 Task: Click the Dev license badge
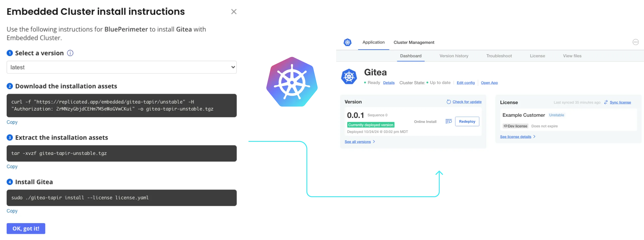[515, 126]
